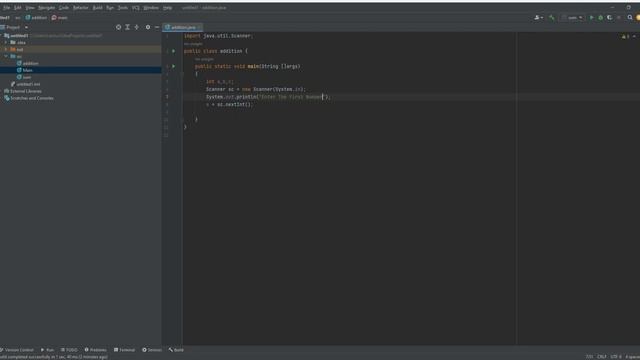
Task: Open the Version Control tool window
Action: click(x=17, y=350)
